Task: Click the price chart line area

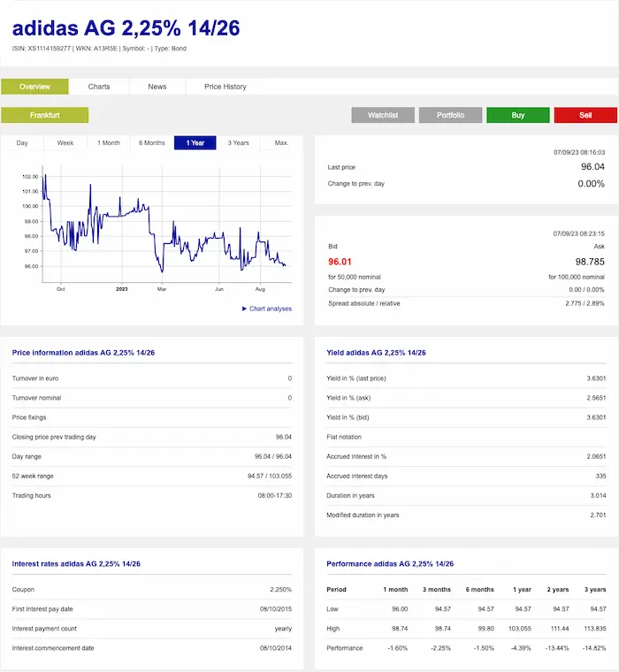Action: coord(167,224)
